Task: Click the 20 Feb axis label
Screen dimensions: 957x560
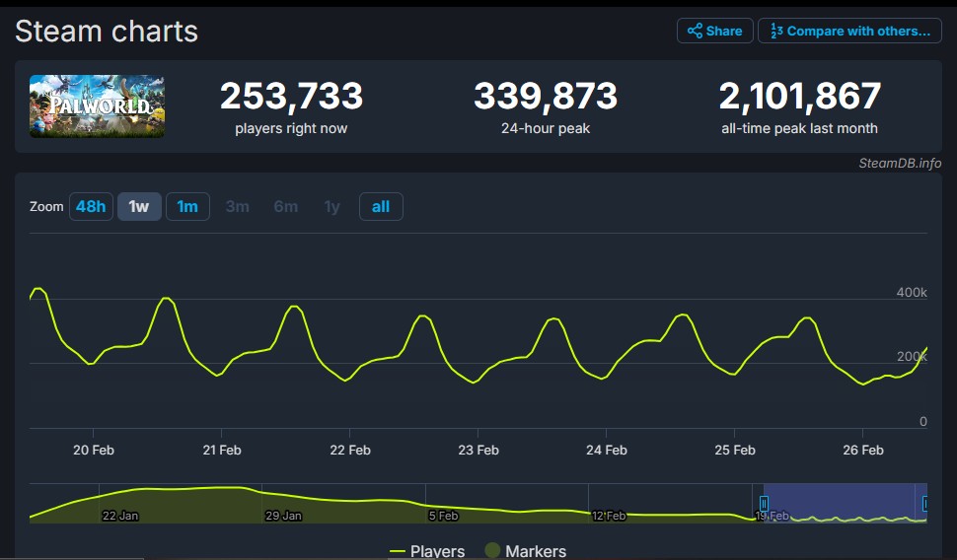Action: pyautogui.click(x=94, y=451)
